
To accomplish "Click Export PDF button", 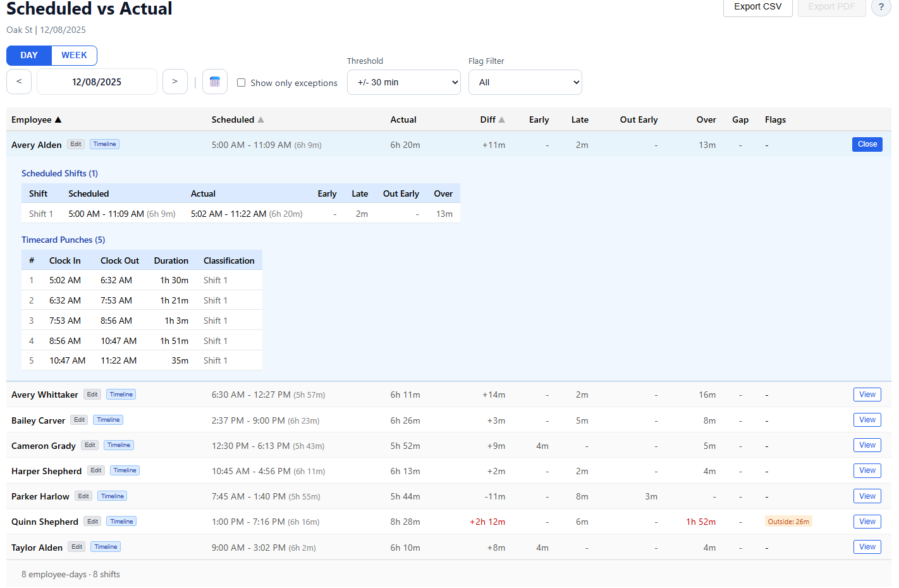I will (832, 7).
